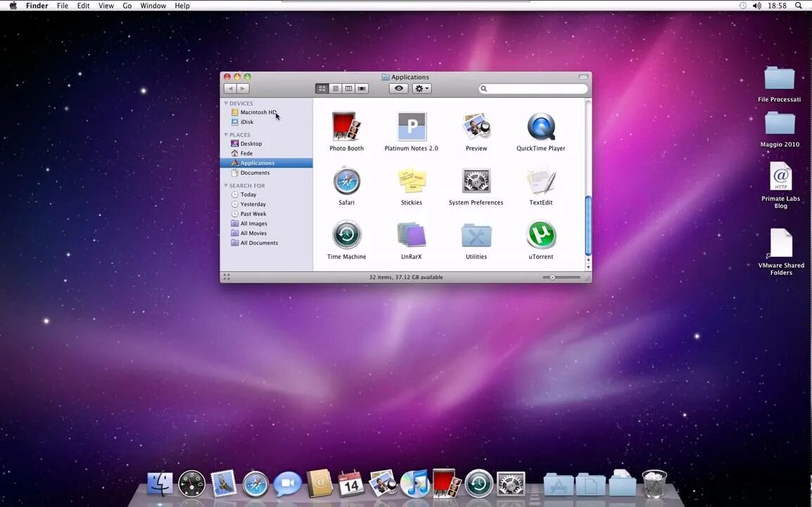Open the QuickTime Player application icon

click(541, 127)
